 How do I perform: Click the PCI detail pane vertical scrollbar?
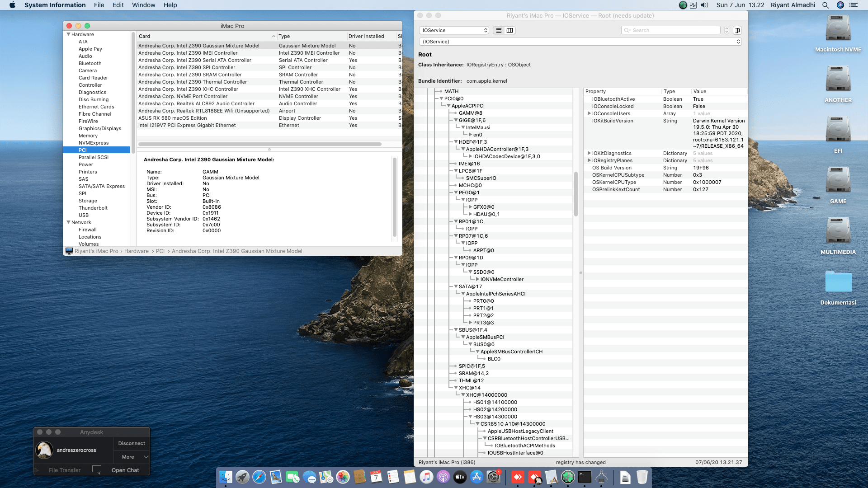click(395, 197)
